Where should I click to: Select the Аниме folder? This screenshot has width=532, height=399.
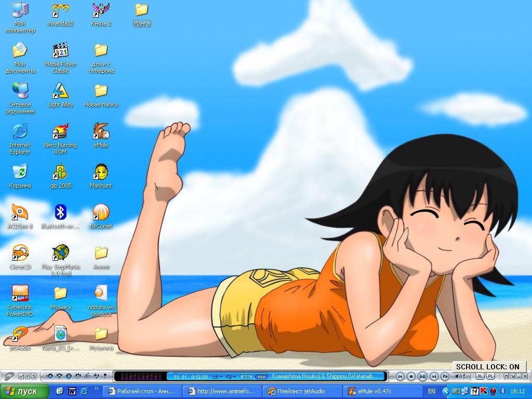(101, 257)
